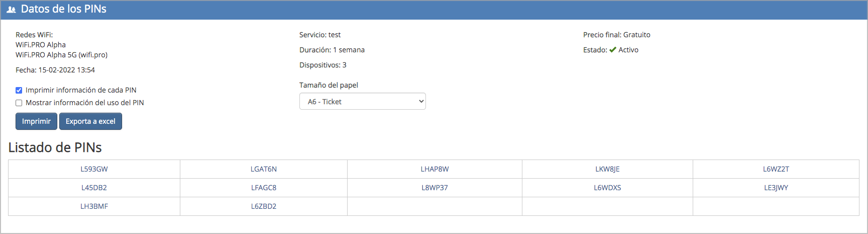Open PIN LKW8JE
This screenshot has width=868, height=234.
tap(607, 169)
